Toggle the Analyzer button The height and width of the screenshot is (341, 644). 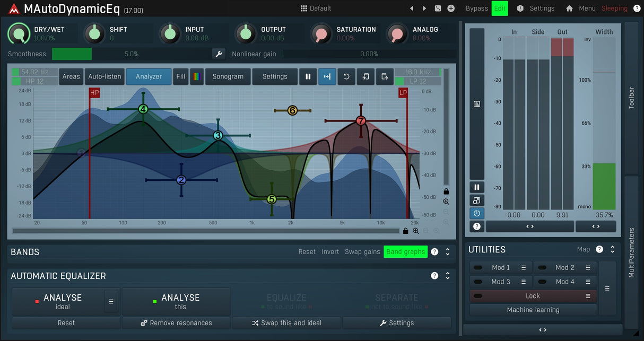point(149,77)
